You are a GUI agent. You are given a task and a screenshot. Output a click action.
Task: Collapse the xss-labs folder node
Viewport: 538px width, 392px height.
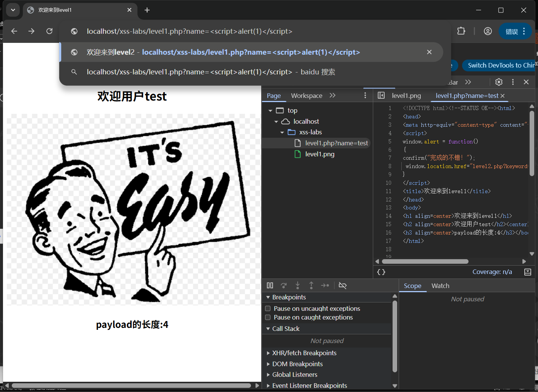pos(282,132)
